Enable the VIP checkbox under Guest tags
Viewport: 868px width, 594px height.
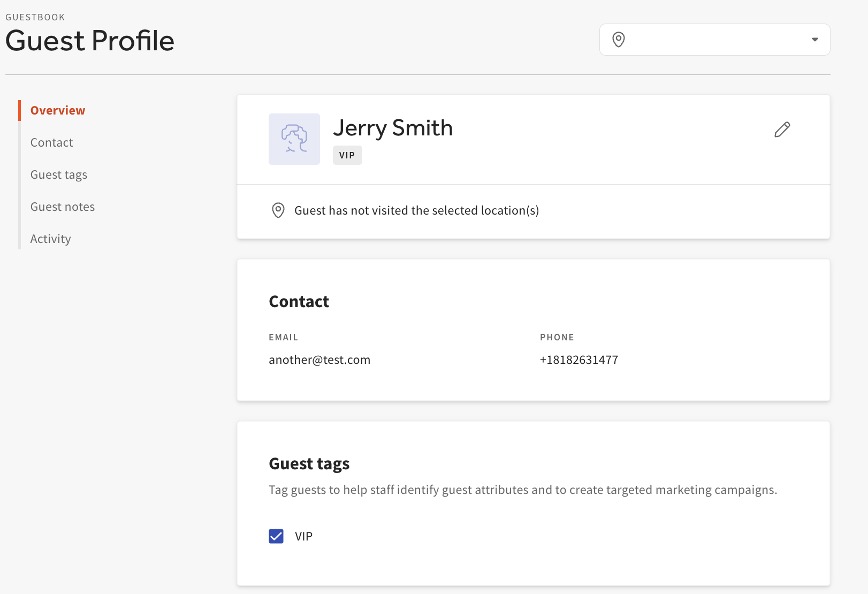(x=276, y=536)
